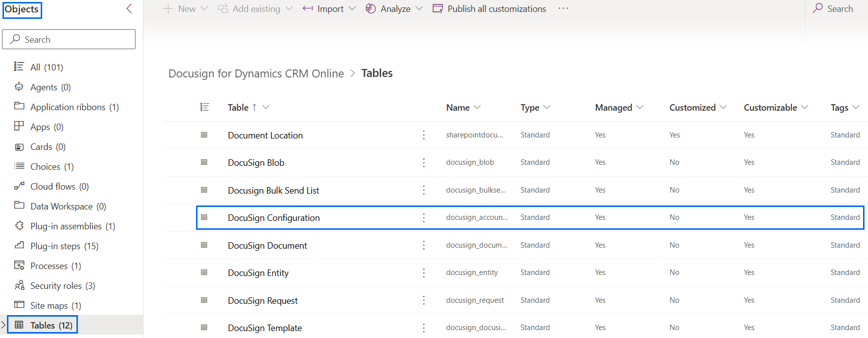Image resolution: width=868 pixels, height=338 pixels.
Task: Open more options for DocuSign Request row
Action: [424, 300]
